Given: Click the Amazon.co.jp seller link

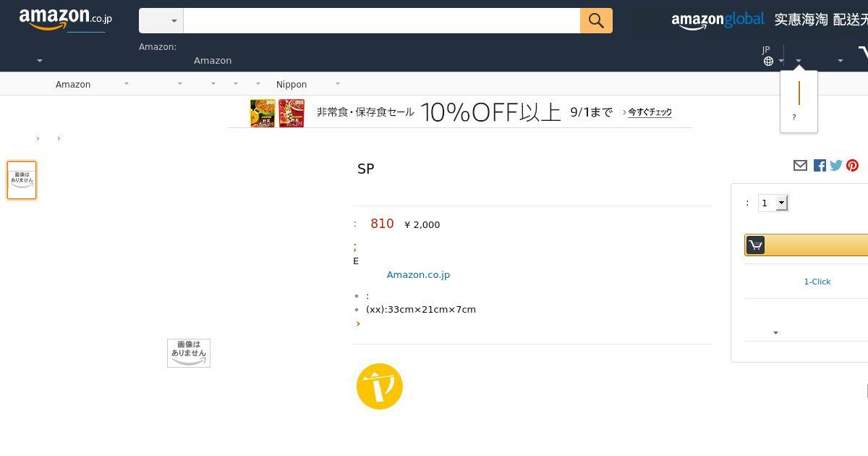Looking at the screenshot, I should click(418, 275).
